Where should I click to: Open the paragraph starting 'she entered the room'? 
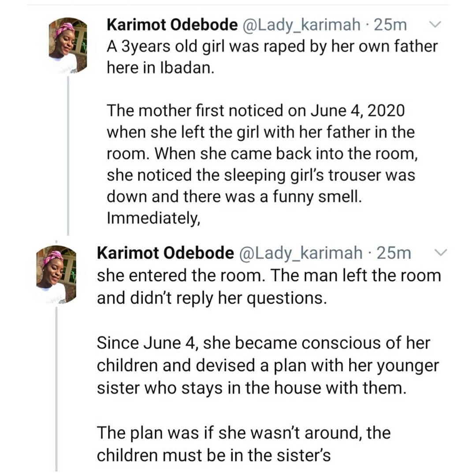[x=269, y=286]
